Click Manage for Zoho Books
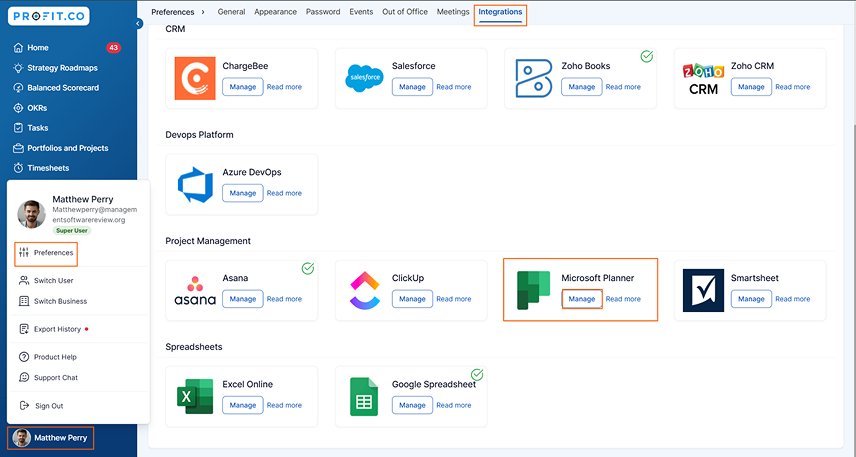Screen dimensions: 856x457 [582, 87]
